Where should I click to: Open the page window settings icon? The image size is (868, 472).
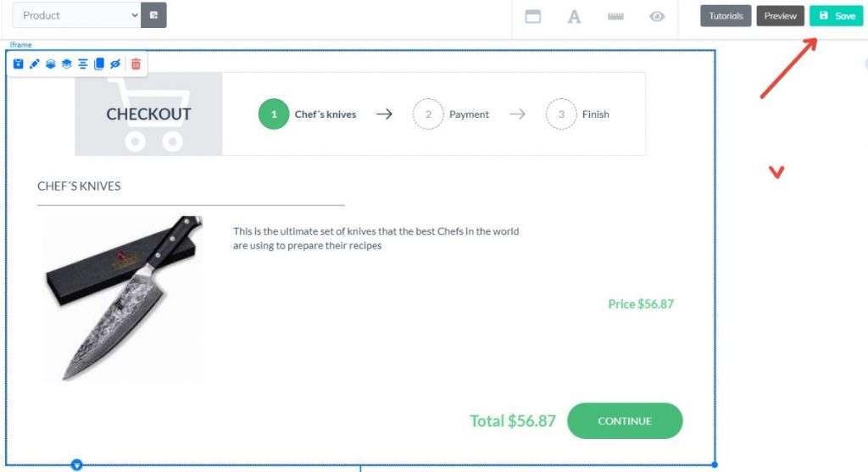533,17
